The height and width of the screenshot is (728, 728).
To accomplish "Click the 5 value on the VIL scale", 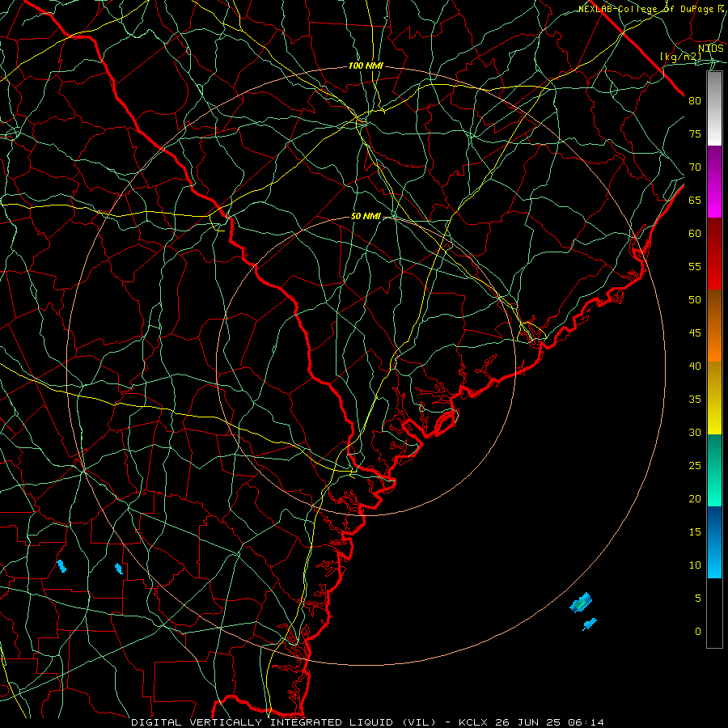I will (x=698, y=599).
